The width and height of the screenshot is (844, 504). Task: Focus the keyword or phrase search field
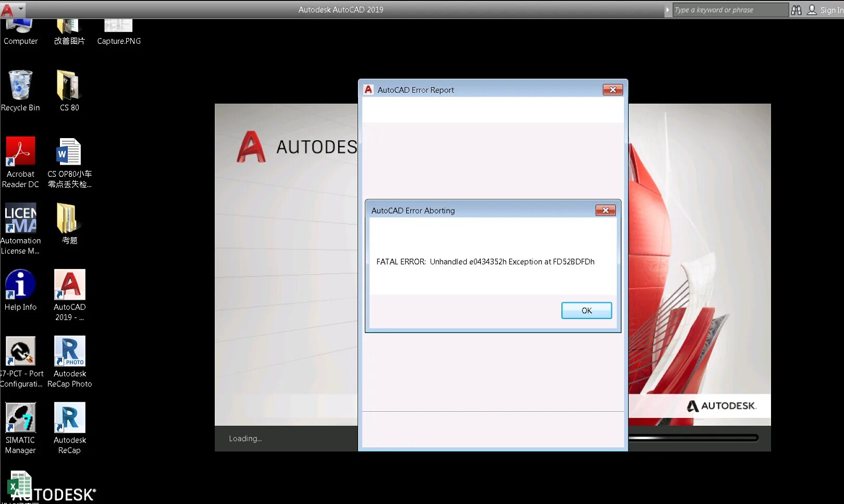pyautogui.click(x=730, y=10)
